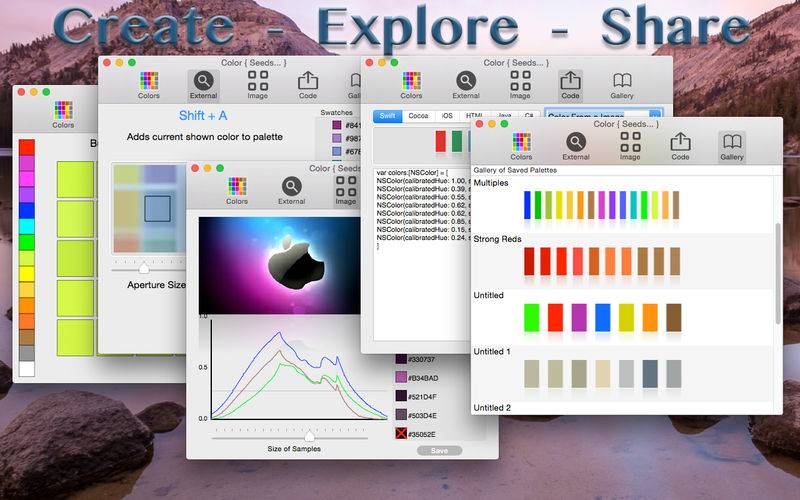Click Colors grid icon in leftmost window

[63, 113]
